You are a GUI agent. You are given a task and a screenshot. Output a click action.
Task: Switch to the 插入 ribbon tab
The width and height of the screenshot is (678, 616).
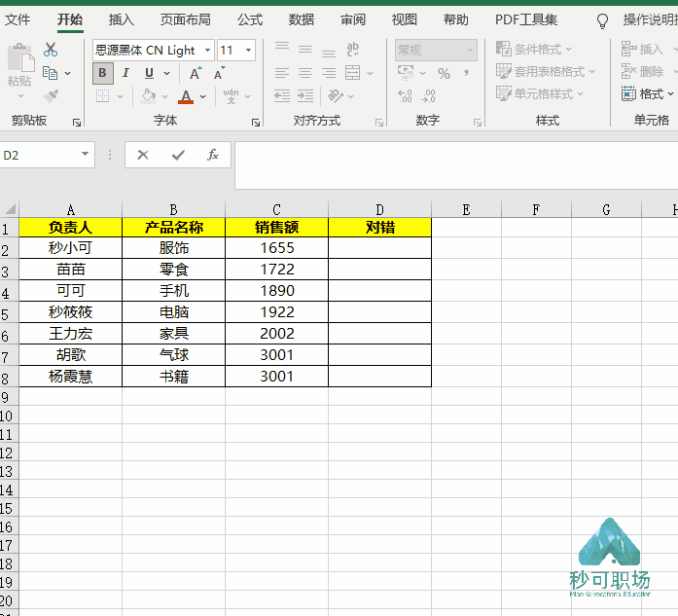point(121,19)
